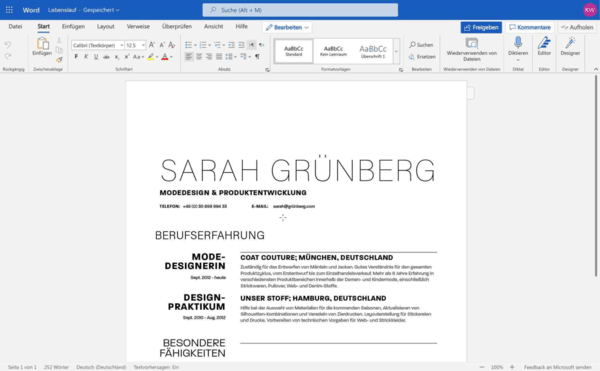Switch to the Überprüfen tab
The image size is (600, 371).
(177, 26)
